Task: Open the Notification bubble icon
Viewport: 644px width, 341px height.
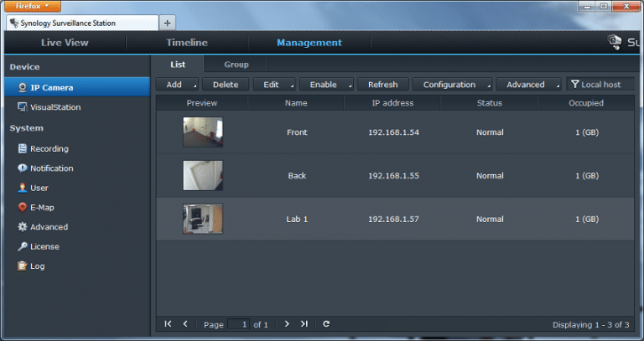Action: tap(22, 168)
